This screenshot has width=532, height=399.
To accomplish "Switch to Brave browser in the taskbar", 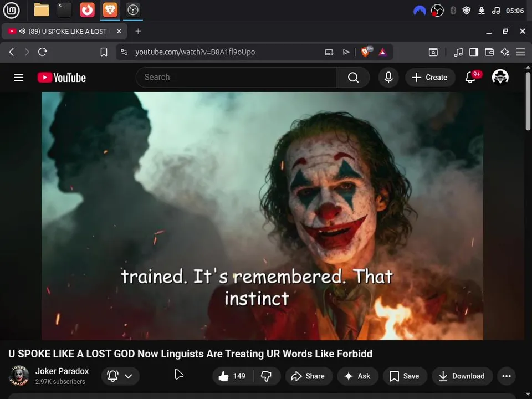I will click(110, 10).
